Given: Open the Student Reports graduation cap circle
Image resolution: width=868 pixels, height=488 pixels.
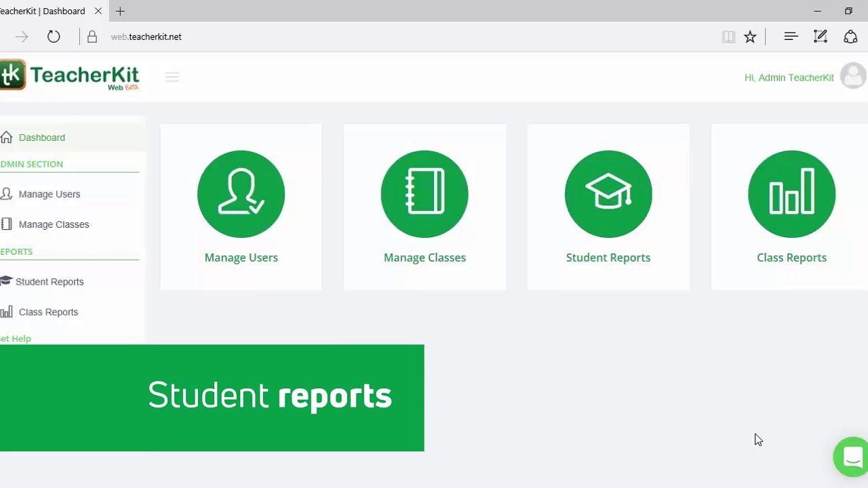Looking at the screenshot, I should (608, 194).
